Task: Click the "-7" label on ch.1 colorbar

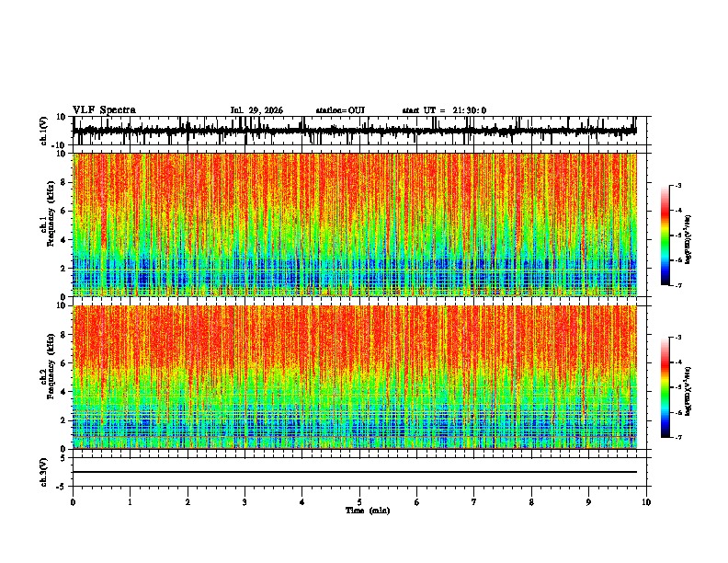Action: click(678, 285)
